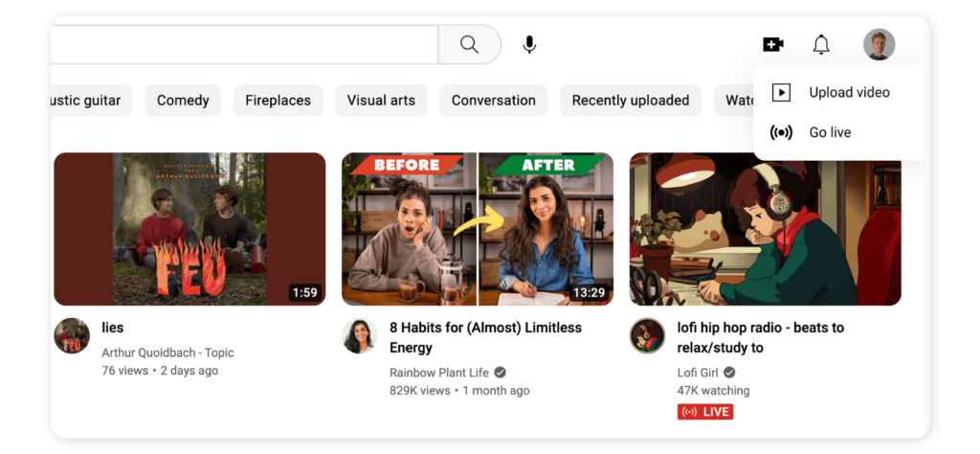Click the Arthur Quoidbach channel avatar

tap(72, 336)
